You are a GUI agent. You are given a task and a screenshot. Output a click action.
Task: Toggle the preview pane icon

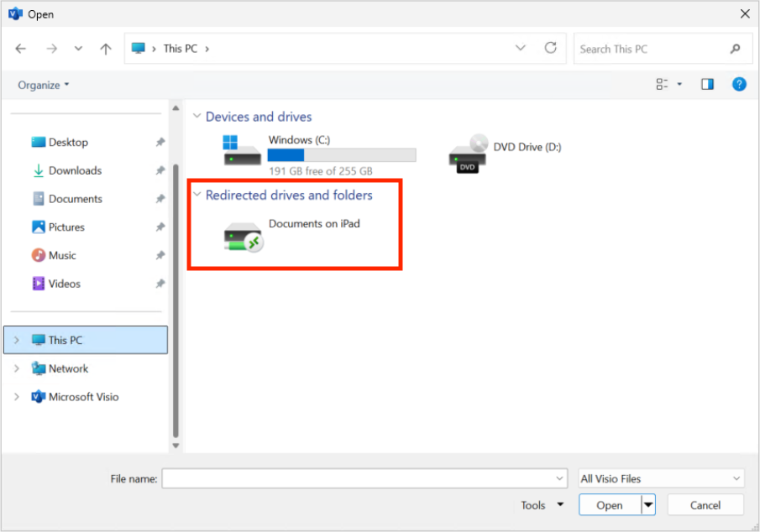pos(707,84)
